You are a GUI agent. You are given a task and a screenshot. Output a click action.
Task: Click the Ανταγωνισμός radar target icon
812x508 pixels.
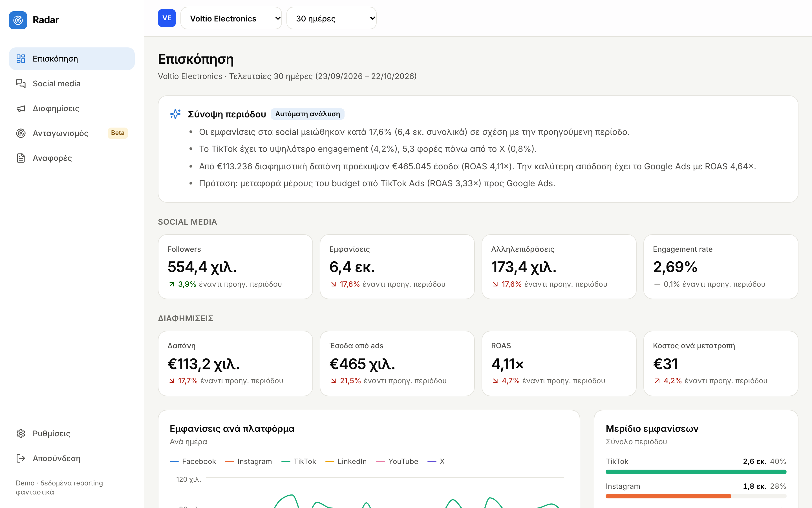pyautogui.click(x=21, y=133)
